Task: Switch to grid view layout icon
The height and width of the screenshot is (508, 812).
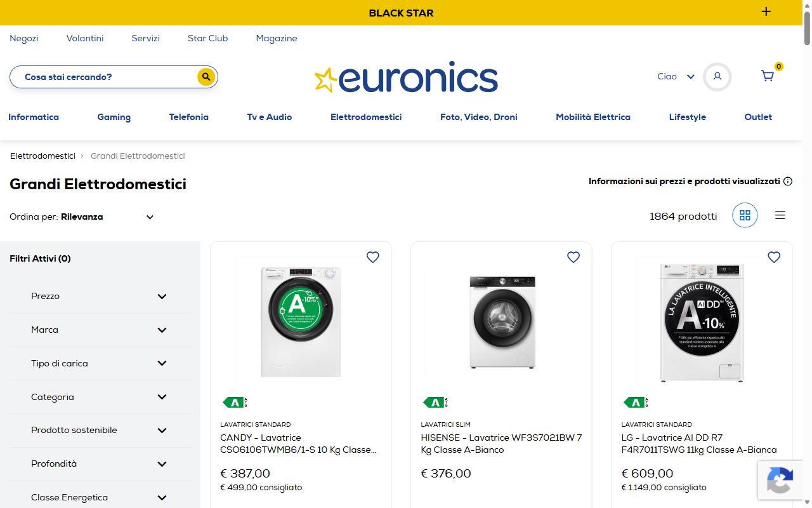Action: [x=745, y=215]
